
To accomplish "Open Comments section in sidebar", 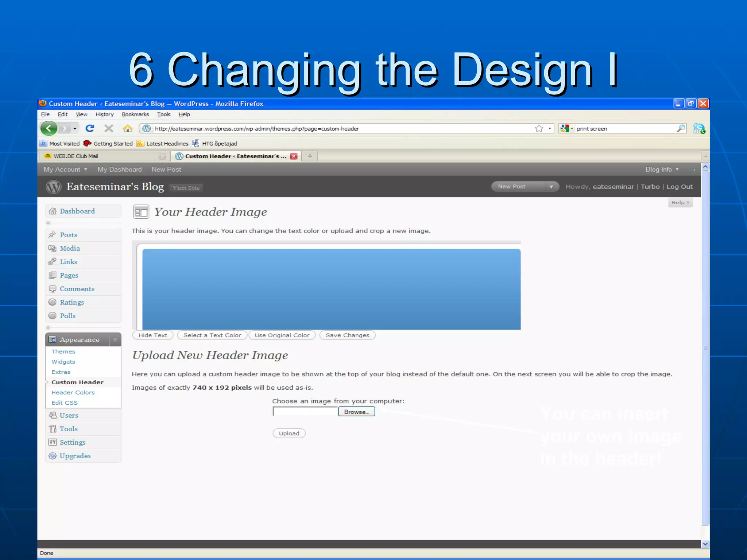I will click(83, 289).
